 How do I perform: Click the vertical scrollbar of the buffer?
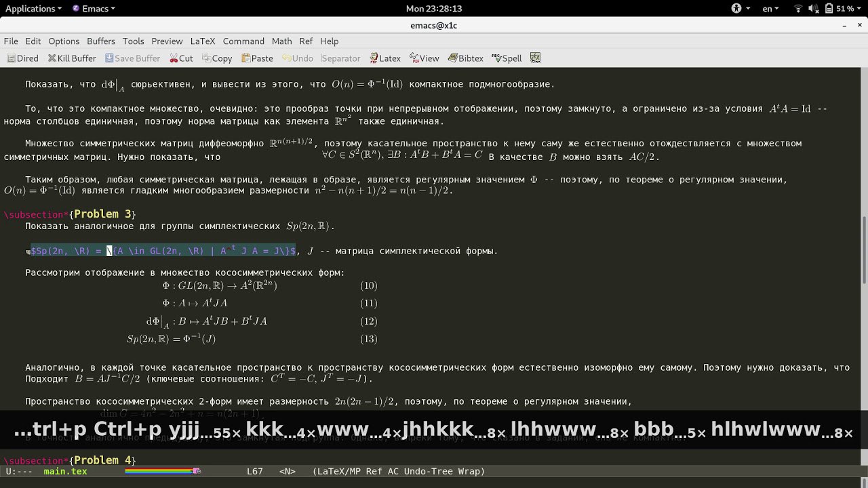coord(864,249)
